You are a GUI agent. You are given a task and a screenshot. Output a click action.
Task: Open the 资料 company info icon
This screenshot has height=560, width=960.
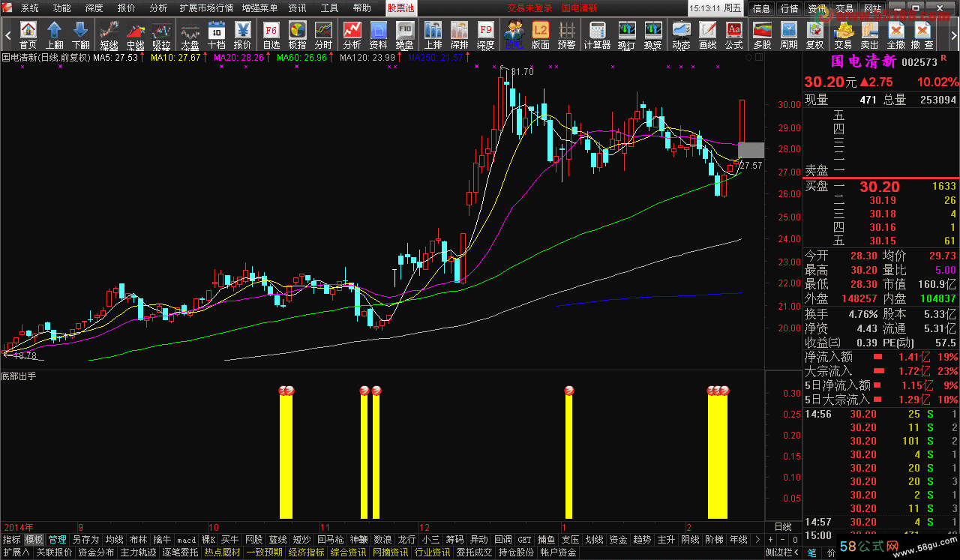(378, 34)
